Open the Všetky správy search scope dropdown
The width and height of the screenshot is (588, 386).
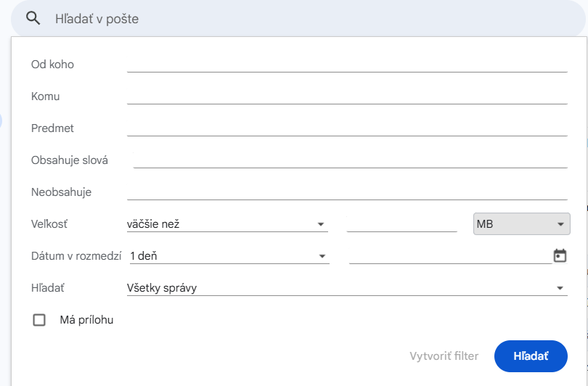(347, 288)
